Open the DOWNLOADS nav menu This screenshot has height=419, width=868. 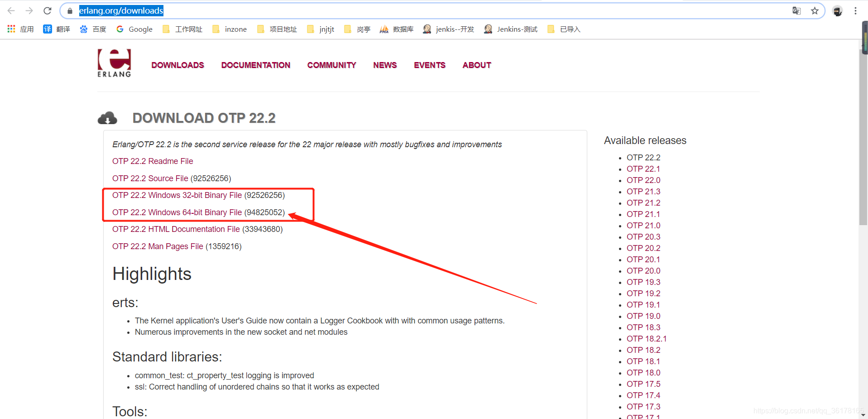pyautogui.click(x=177, y=65)
